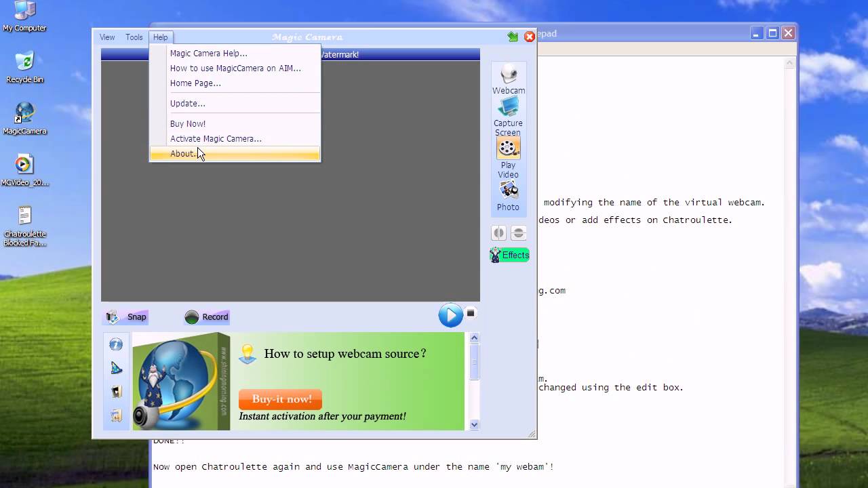Click the How to setup webcam source link

345,353
